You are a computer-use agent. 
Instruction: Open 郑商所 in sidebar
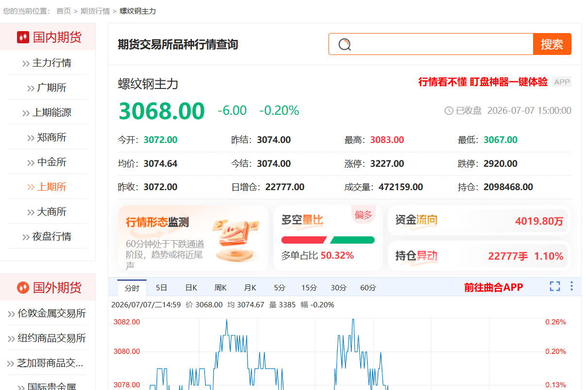47,137
